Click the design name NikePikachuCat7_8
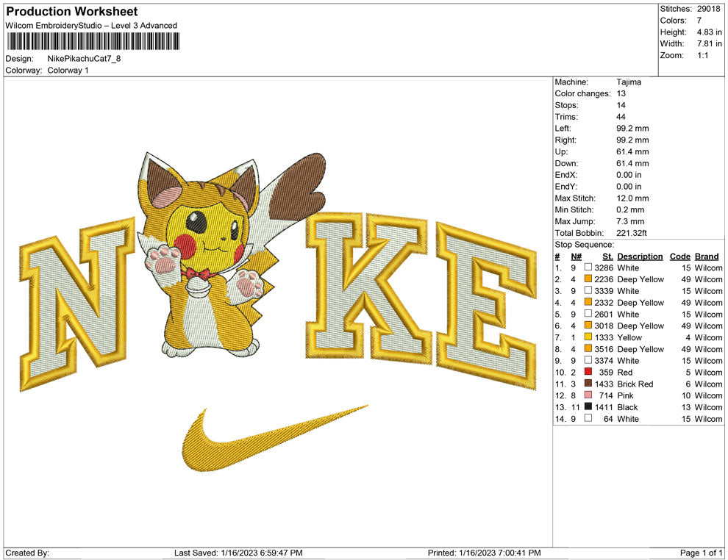This screenshot has width=728, height=560. point(84,59)
